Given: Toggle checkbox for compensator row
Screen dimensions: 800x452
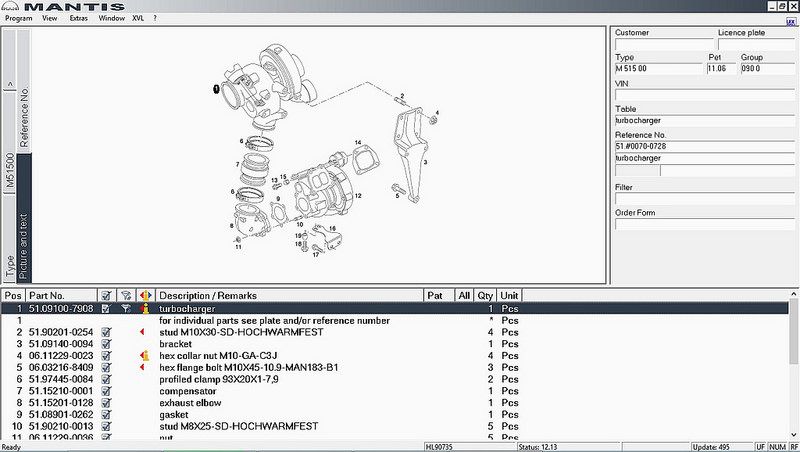Looking at the screenshot, I should click(x=106, y=391).
